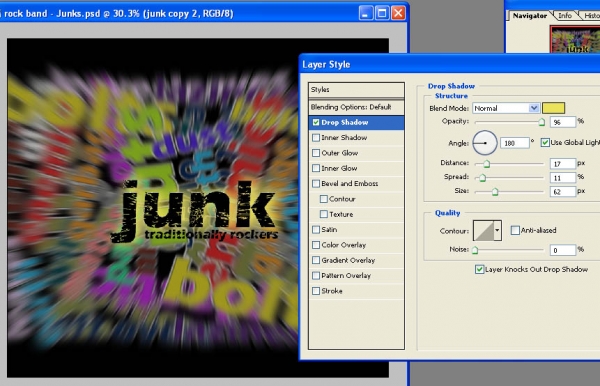Switch to the Info tab
Screen dimensions: 600x386
point(565,16)
